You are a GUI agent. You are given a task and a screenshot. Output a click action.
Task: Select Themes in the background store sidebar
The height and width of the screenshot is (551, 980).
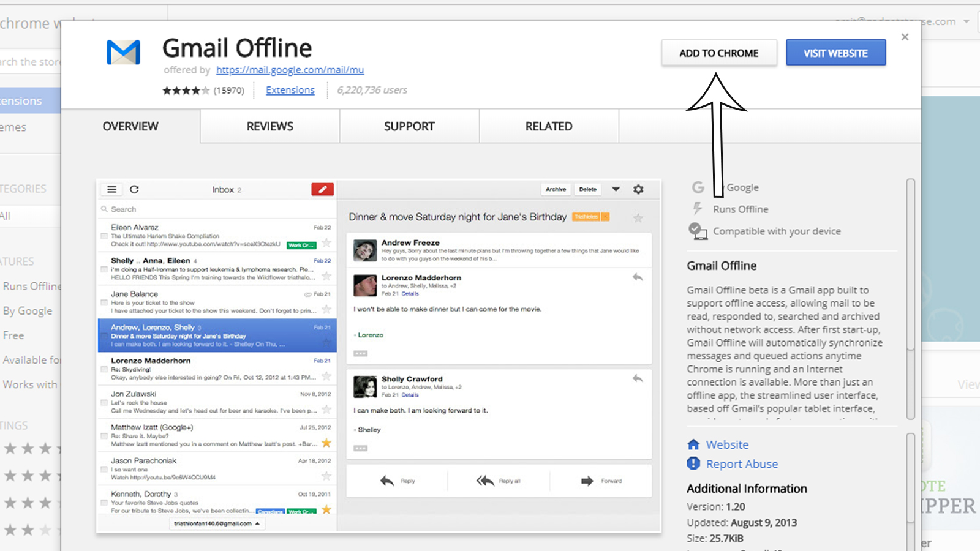(x=13, y=127)
